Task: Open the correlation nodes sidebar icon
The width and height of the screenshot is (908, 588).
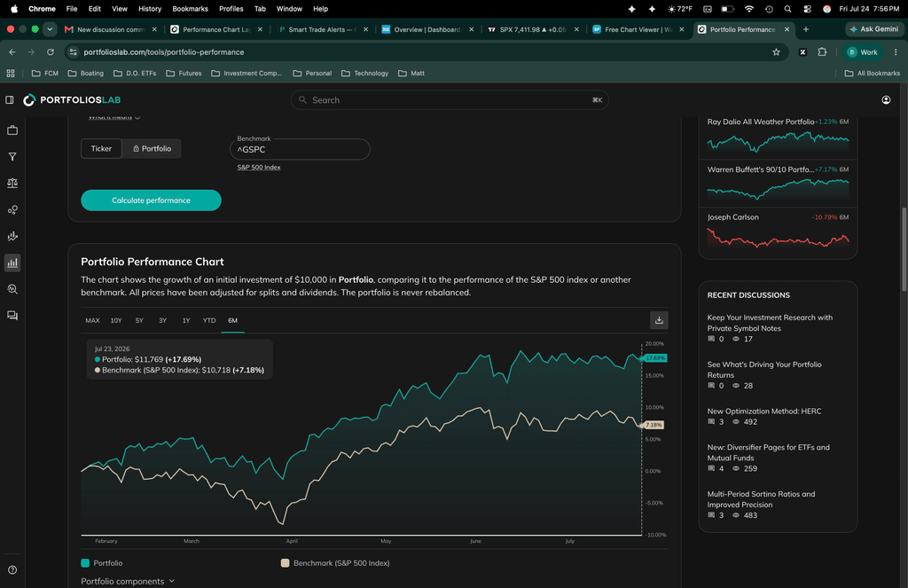Action: pos(12,209)
